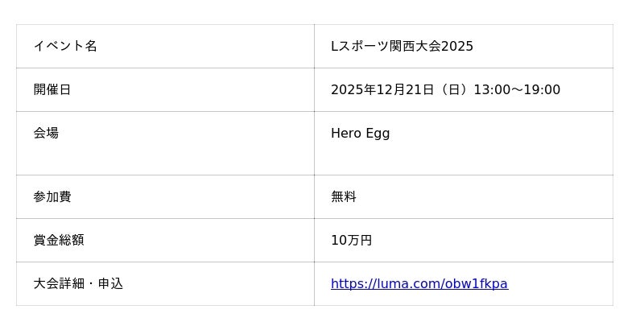Screen dimensions: 644x330
Task: Click the date 2025年12月21日 text
Action: (382, 90)
